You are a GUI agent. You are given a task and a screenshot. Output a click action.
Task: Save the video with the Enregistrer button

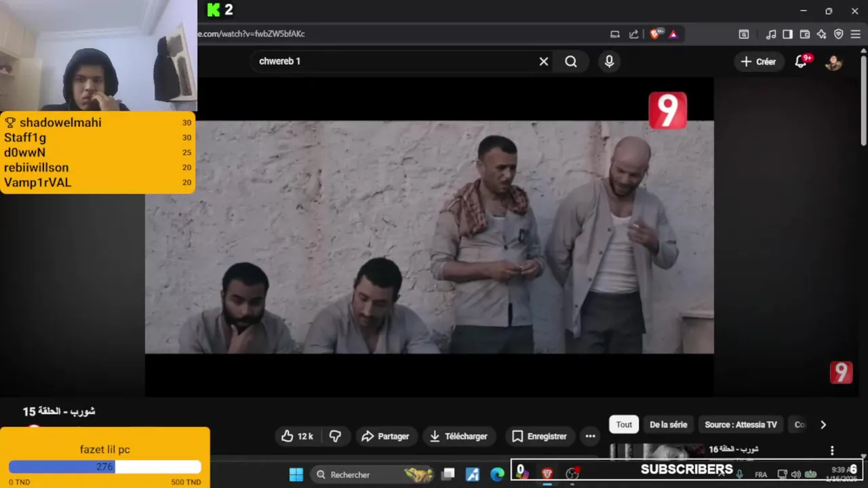point(539,436)
